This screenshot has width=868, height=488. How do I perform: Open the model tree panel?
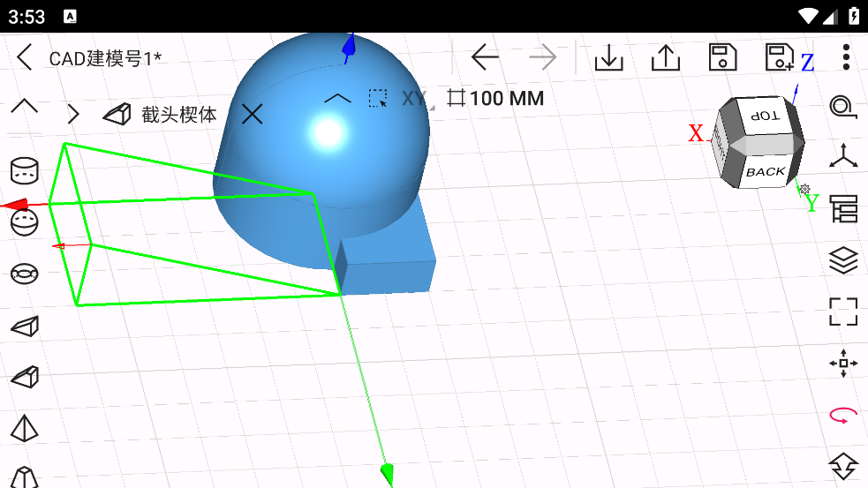point(843,208)
